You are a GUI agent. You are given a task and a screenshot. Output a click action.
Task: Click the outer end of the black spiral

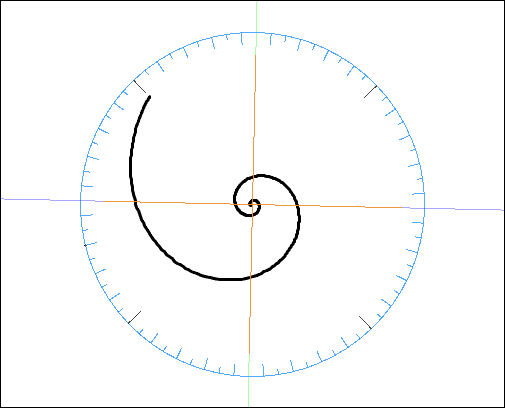coord(149,97)
